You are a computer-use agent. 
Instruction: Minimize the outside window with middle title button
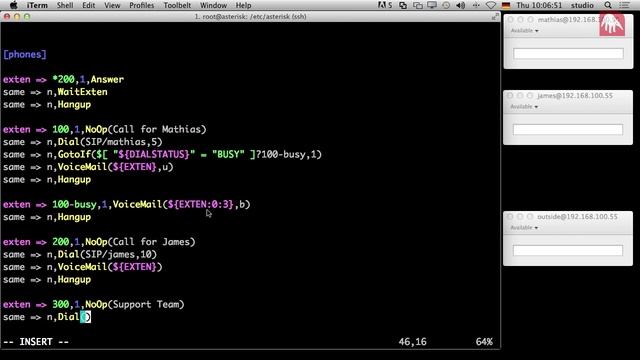520,217
